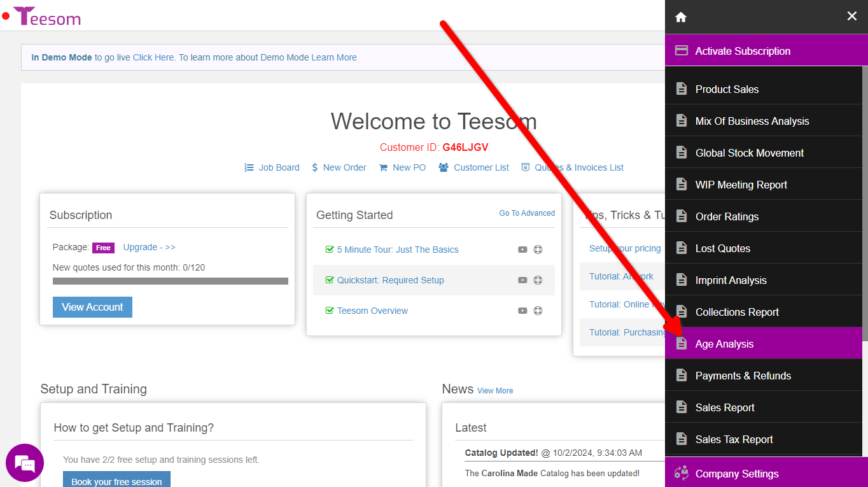Open the live chat bubble icon

(25, 463)
